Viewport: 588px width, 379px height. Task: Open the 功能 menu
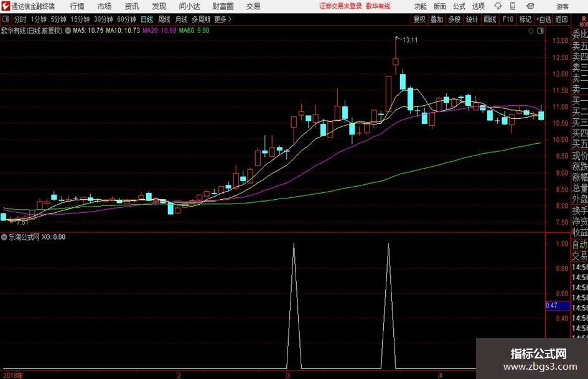pos(421,6)
